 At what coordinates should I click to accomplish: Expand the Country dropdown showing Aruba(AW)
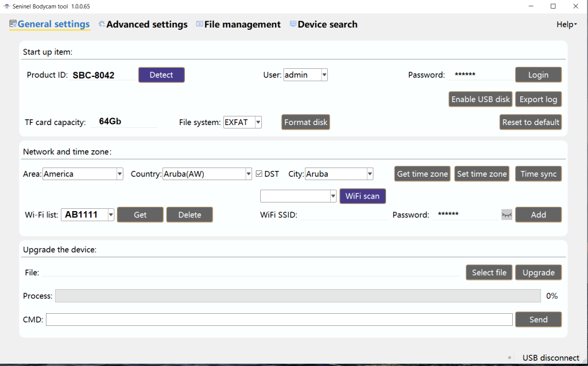pos(248,174)
